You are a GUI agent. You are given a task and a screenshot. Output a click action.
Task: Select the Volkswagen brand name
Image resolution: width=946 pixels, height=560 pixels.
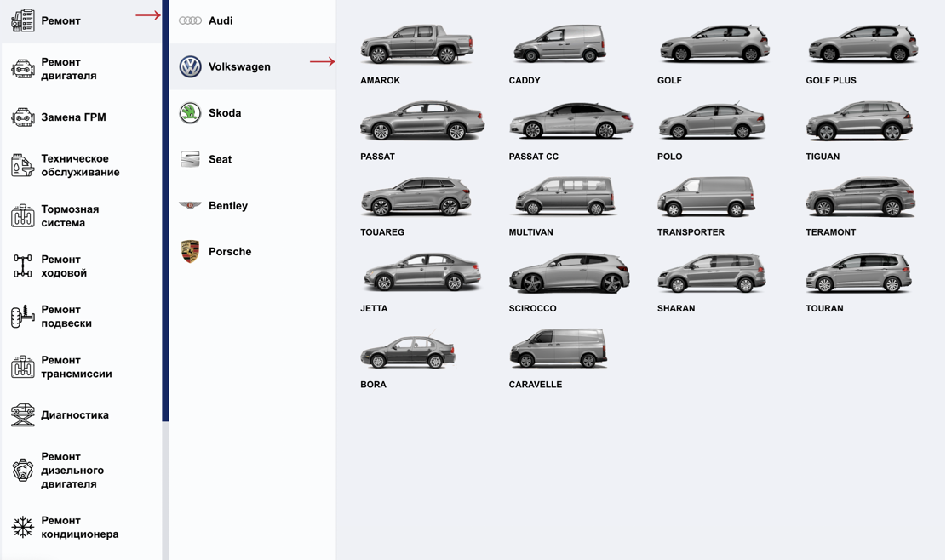click(239, 66)
